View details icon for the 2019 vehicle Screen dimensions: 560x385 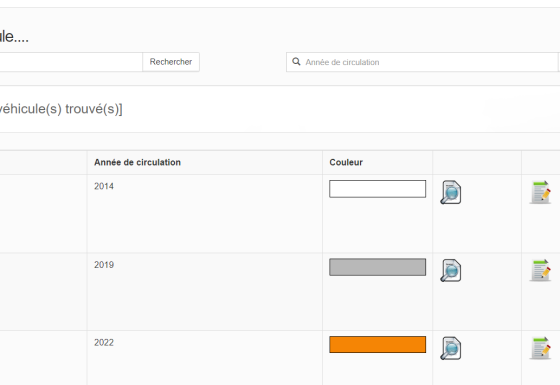tap(451, 270)
